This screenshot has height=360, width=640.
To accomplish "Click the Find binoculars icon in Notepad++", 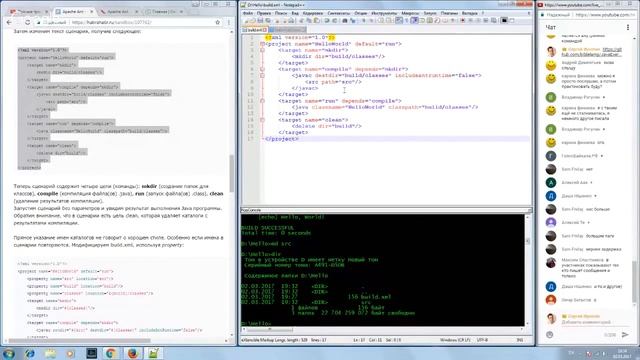I will 345,20.
